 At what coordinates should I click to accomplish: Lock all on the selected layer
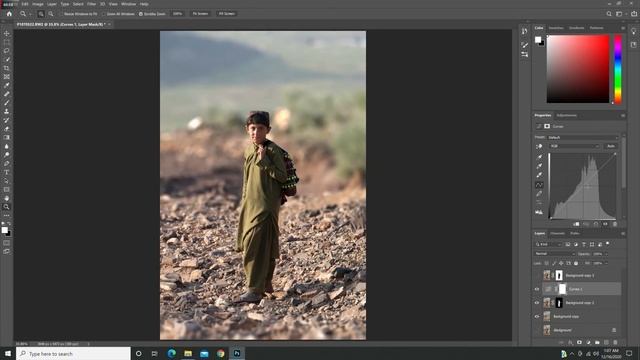click(576, 263)
